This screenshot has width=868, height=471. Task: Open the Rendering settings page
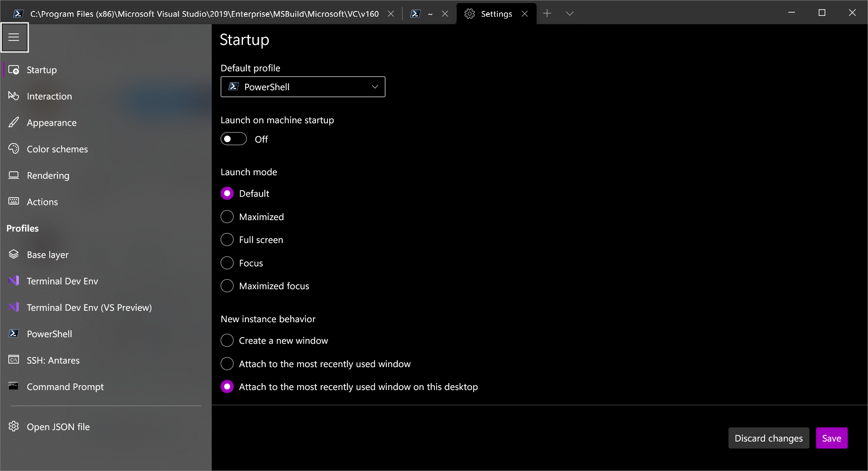(106, 175)
